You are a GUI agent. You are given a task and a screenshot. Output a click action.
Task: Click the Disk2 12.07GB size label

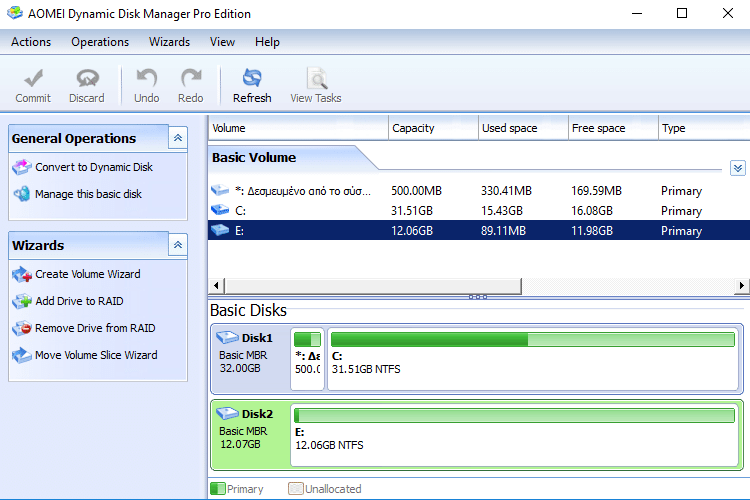tap(240, 444)
